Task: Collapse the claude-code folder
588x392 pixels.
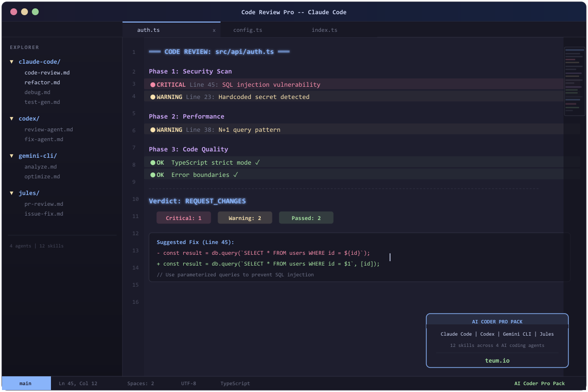Action: (12, 62)
